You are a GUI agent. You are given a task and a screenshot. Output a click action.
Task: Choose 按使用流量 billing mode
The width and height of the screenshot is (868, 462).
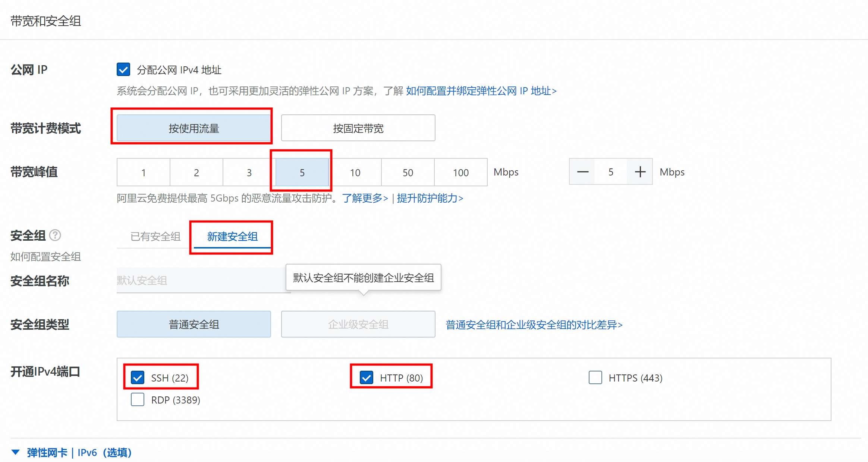click(x=194, y=128)
